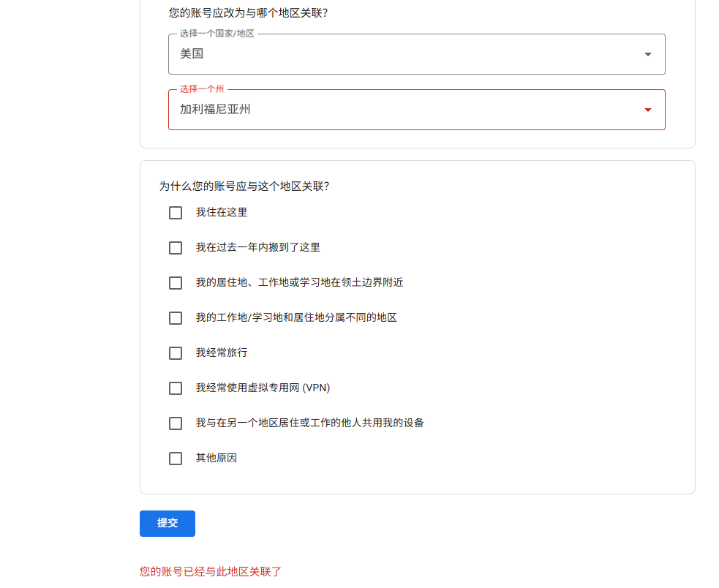Click the arrow icon in country dropdown
Screen dimensions: 719x588
[x=647, y=55]
